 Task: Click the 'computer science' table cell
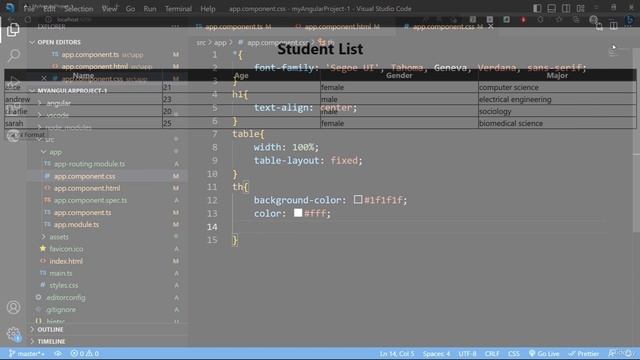pos(509,87)
